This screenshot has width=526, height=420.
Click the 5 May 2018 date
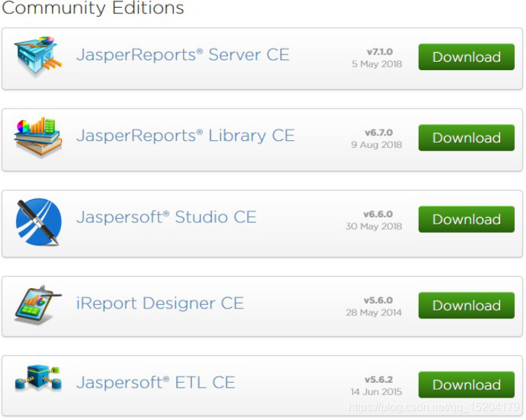377,64
